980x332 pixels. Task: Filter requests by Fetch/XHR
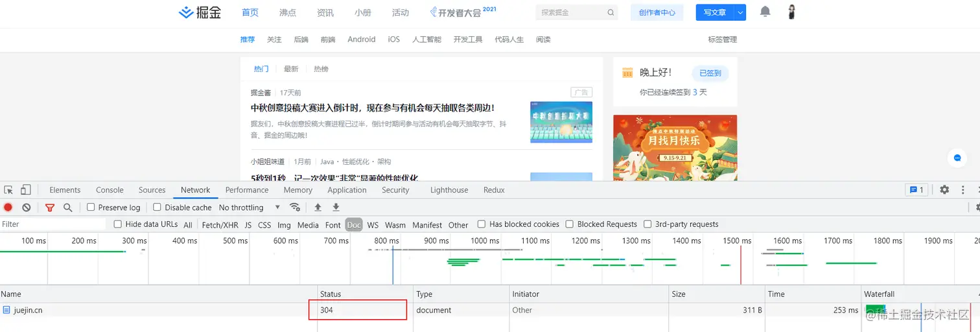220,225
